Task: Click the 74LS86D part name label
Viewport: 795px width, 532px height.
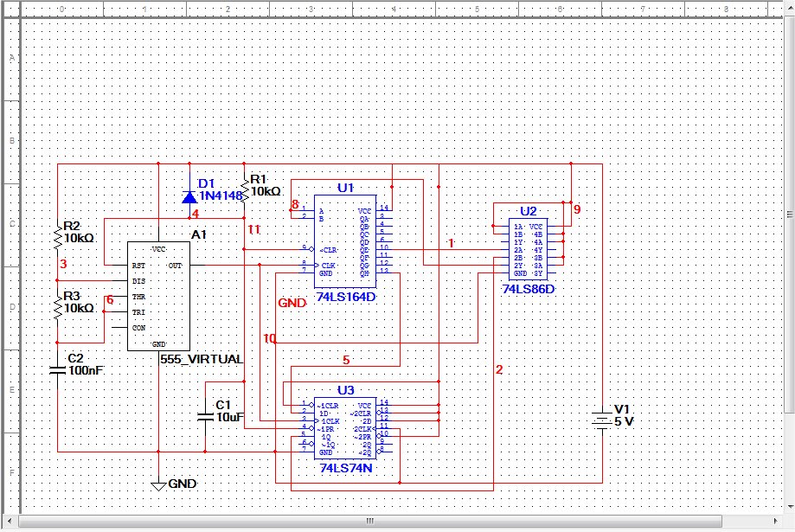Action: [529, 289]
